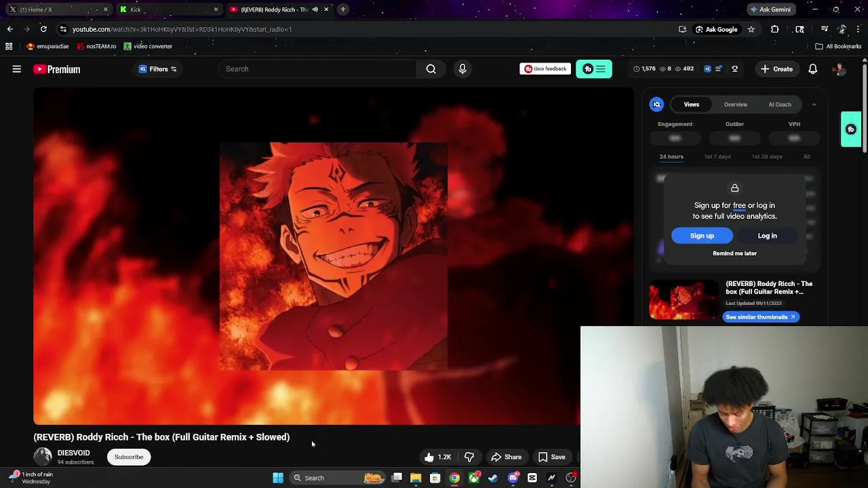
Task: Select the All time range
Action: tap(806, 157)
